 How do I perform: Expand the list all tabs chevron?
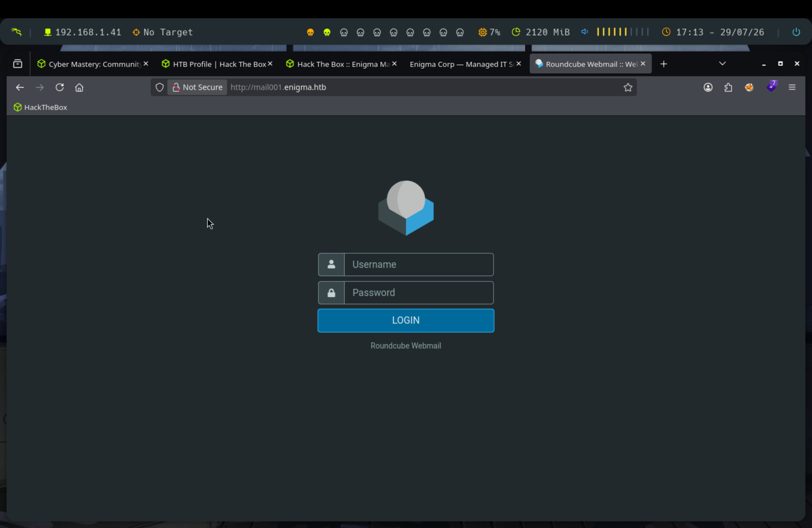click(x=722, y=64)
